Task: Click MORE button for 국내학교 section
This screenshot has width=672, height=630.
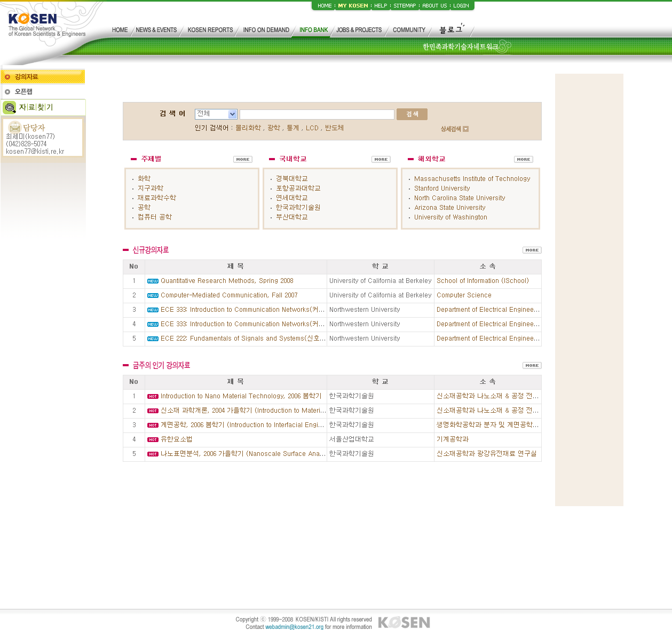Action: click(381, 159)
